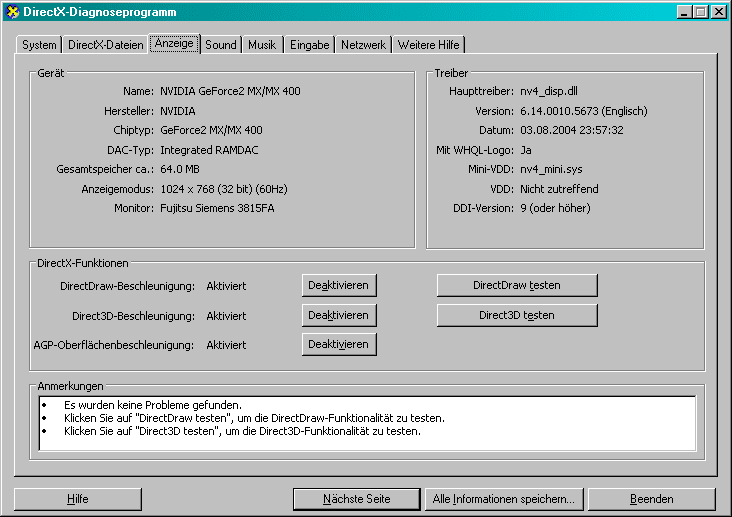This screenshot has height=517, width=732.
Task: Click the note 'Es wurden keine Probleme gefunden'
Action: [x=153, y=405]
